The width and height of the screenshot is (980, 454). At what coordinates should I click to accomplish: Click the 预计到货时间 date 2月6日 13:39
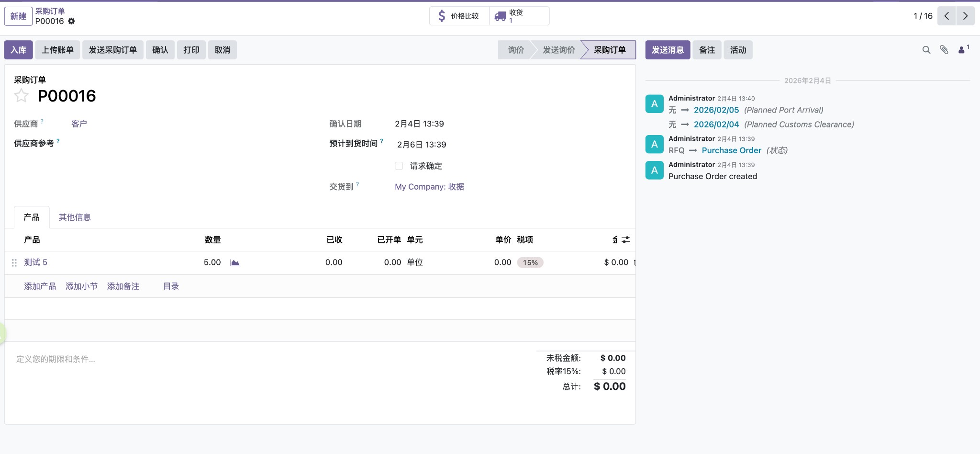click(x=422, y=145)
